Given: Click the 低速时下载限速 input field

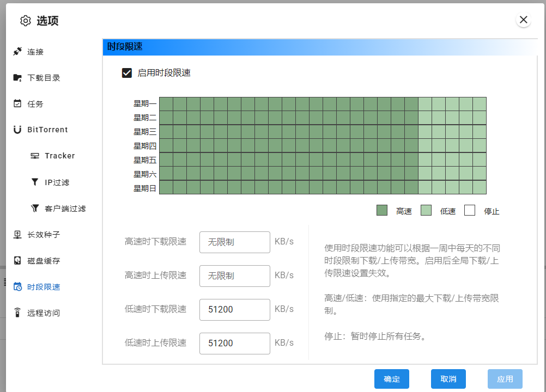Looking at the screenshot, I should [x=234, y=310].
